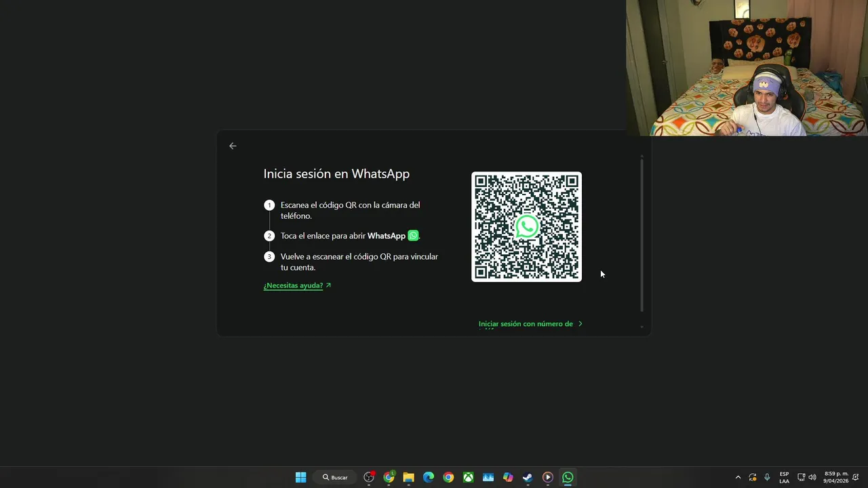Open the notifications bell icon

pos(856,477)
